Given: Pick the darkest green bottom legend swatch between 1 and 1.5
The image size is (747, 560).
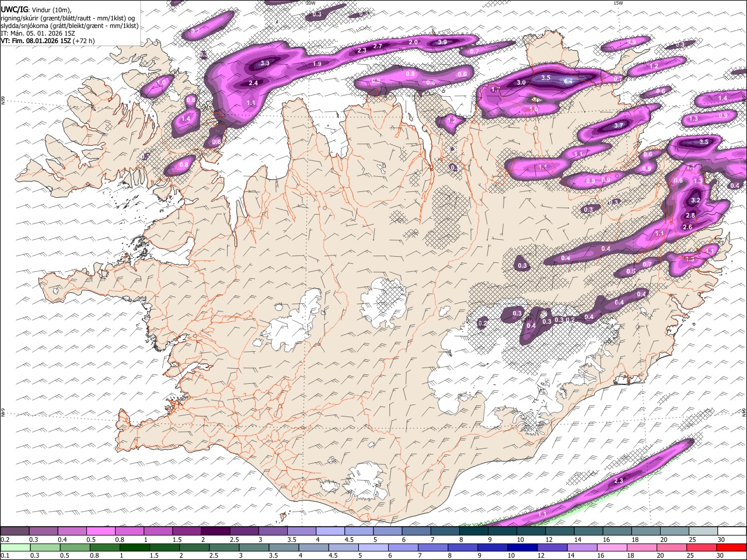Looking at the screenshot, I should click(x=135, y=547).
